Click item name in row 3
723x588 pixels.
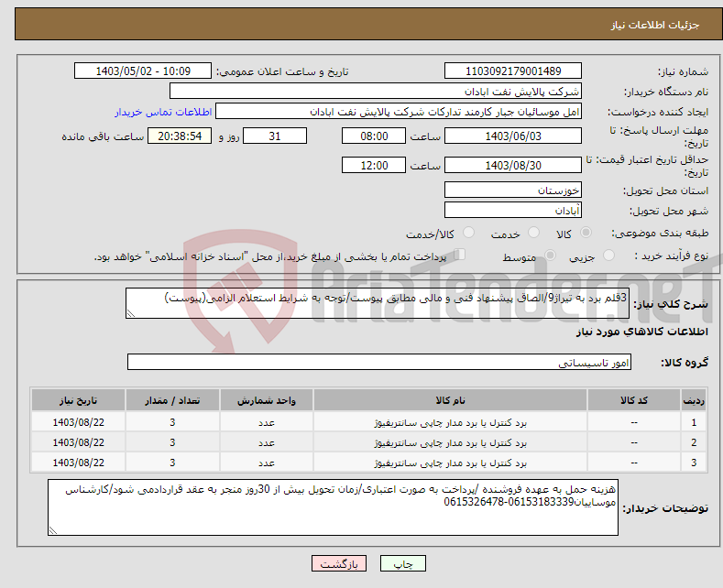pyautogui.click(x=450, y=463)
